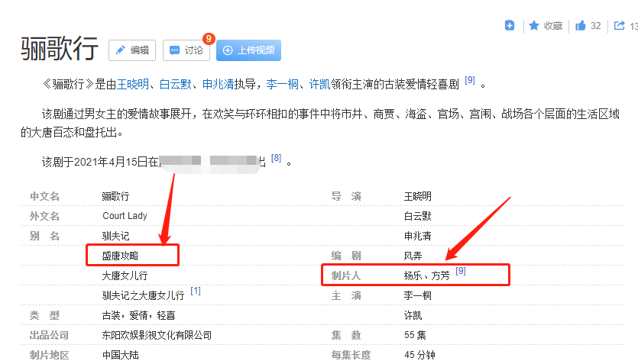This screenshot has height=364, width=638.
Task: Click the page title 骊歌行
Action: [60, 49]
